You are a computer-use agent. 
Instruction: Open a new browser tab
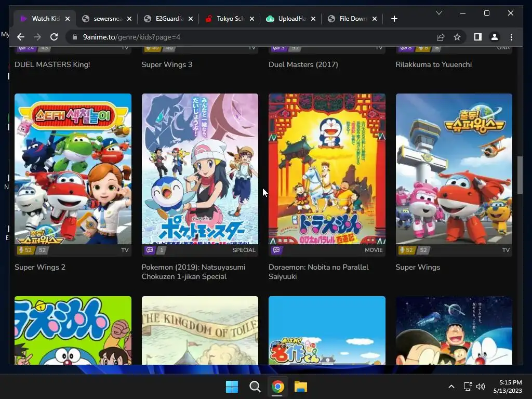(x=394, y=19)
